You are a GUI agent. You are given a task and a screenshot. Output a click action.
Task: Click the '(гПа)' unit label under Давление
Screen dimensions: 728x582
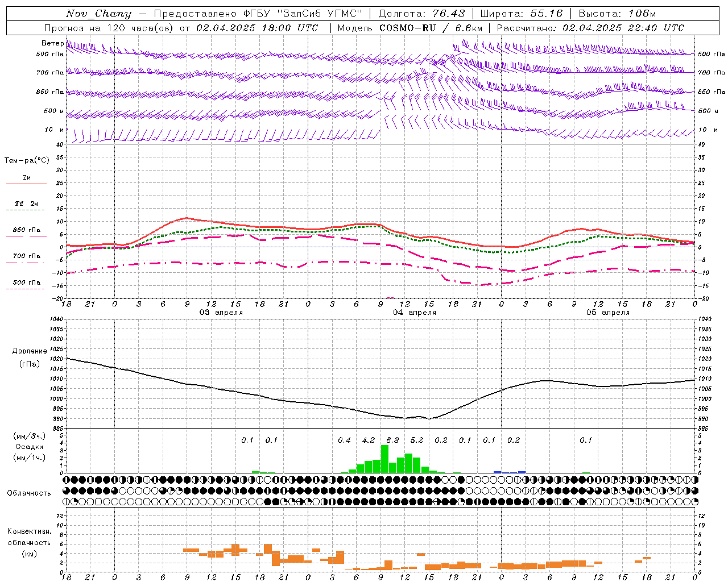pyautogui.click(x=30, y=364)
